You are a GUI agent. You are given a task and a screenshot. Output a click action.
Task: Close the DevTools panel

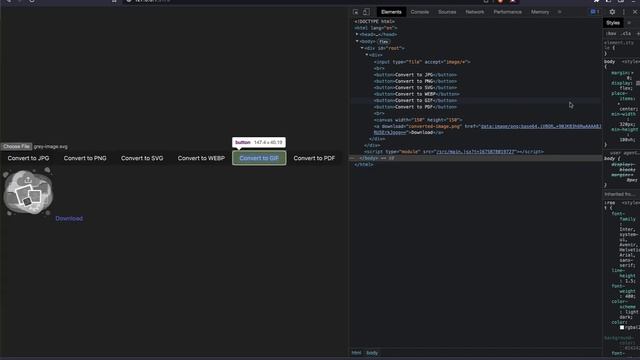(x=635, y=12)
